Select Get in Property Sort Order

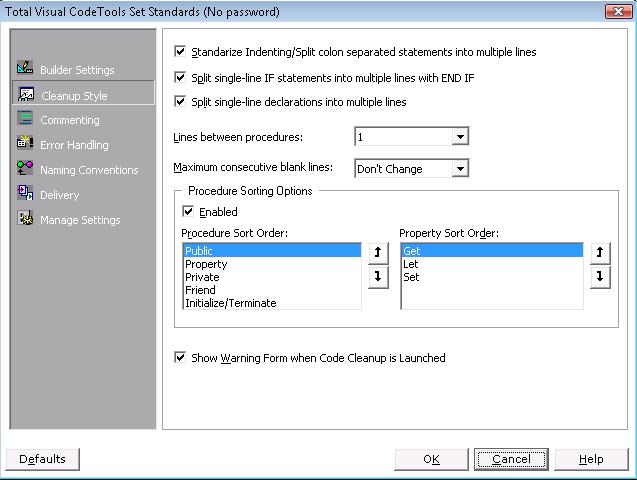pyautogui.click(x=492, y=251)
